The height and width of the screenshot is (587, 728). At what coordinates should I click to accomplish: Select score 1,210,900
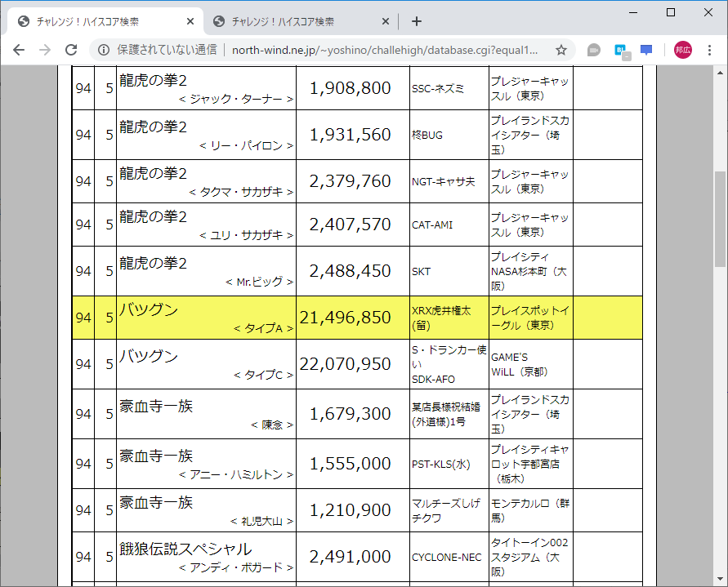point(350,510)
